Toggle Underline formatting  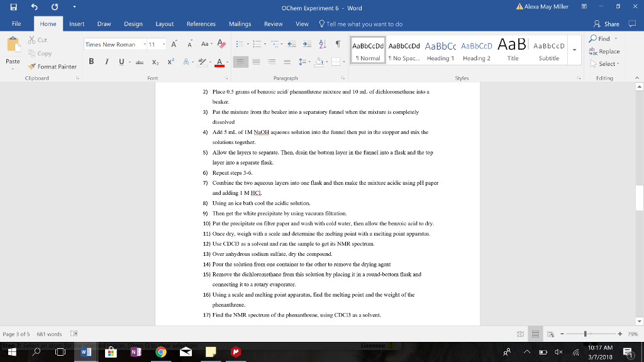[x=120, y=62]
